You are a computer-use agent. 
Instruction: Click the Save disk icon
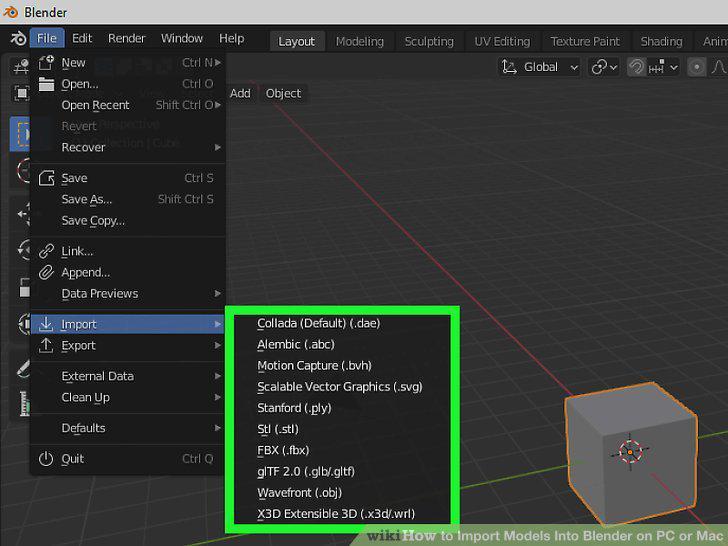click(x=46, y=178)
